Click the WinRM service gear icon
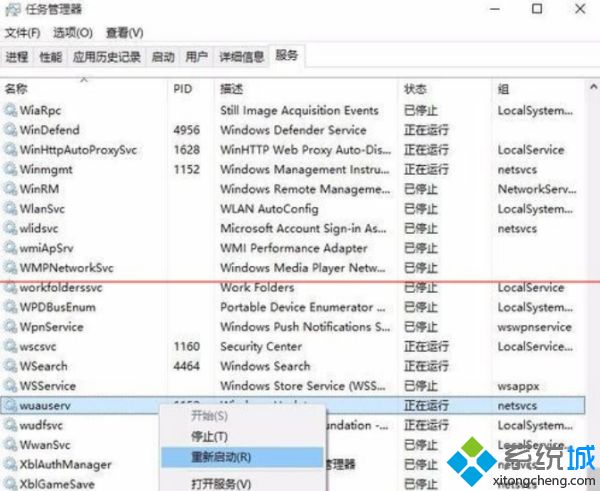 (10, 189)
